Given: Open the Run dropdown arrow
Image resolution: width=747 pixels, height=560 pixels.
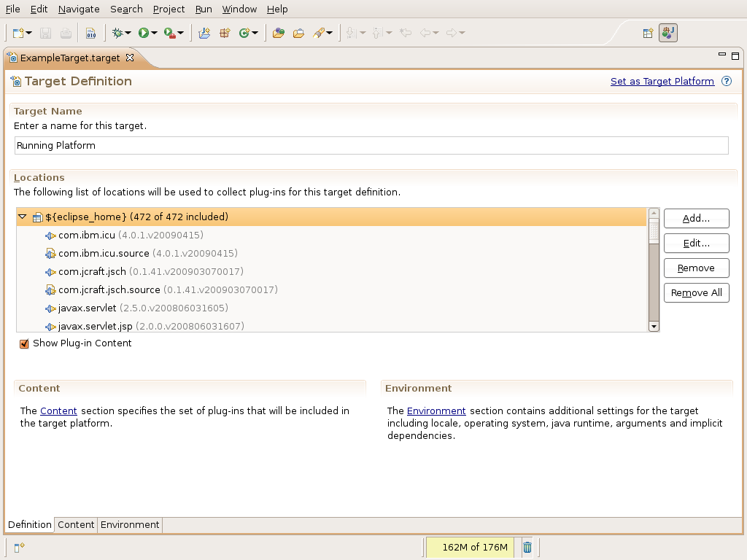Looking at the screenshot, I should click(155, 33).
